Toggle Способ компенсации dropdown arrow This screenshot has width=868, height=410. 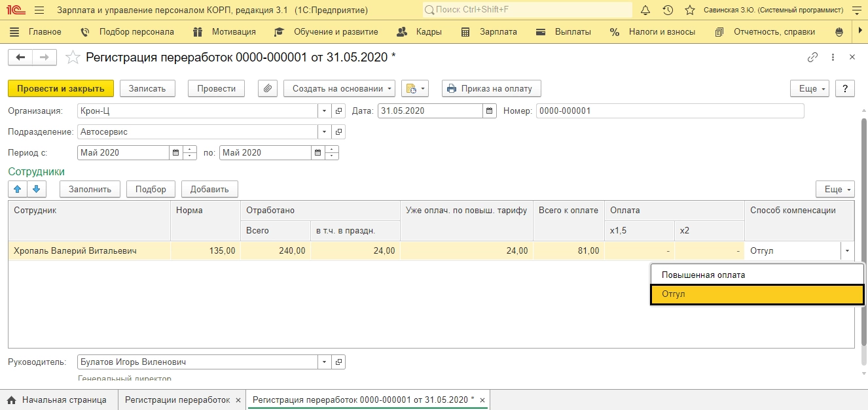point(847,251)
